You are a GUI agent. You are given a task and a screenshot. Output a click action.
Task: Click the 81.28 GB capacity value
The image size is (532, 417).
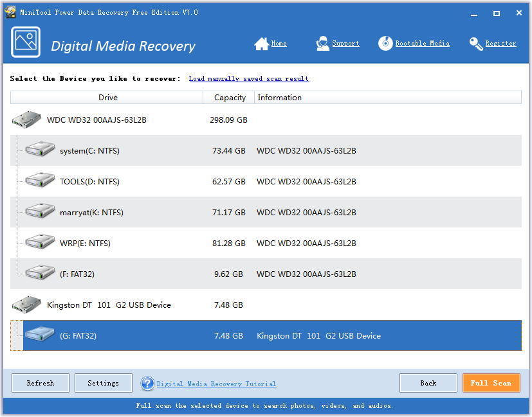point(228,244)
